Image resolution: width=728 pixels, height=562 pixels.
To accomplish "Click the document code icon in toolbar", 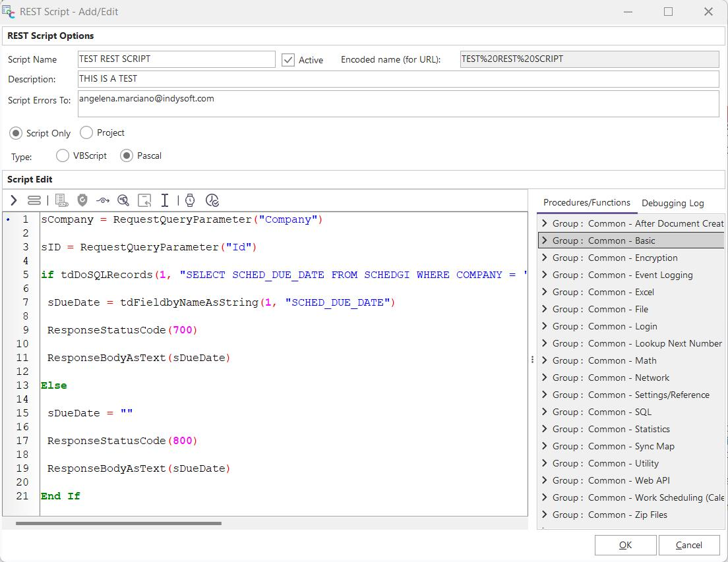I will coord(61,200).
